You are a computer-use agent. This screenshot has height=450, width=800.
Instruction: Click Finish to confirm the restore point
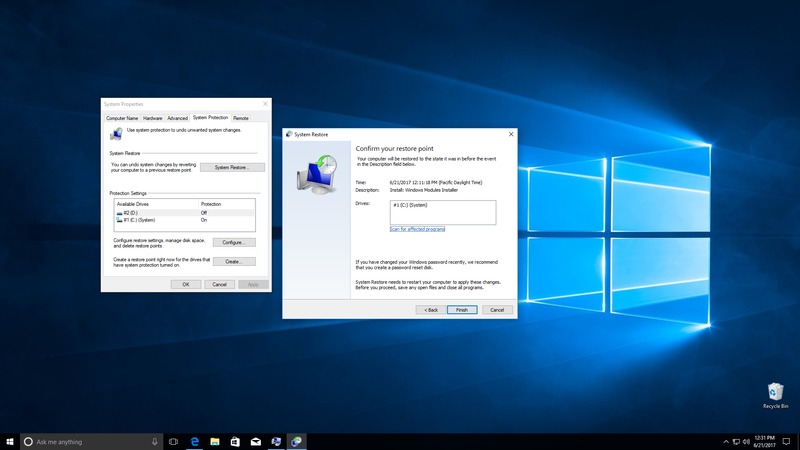461,310
